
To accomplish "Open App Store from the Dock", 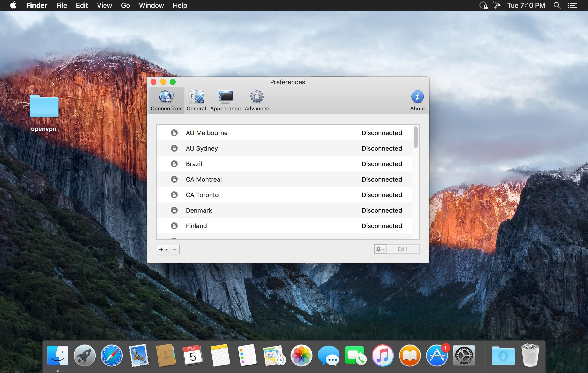I will click(x=437, y=356).
